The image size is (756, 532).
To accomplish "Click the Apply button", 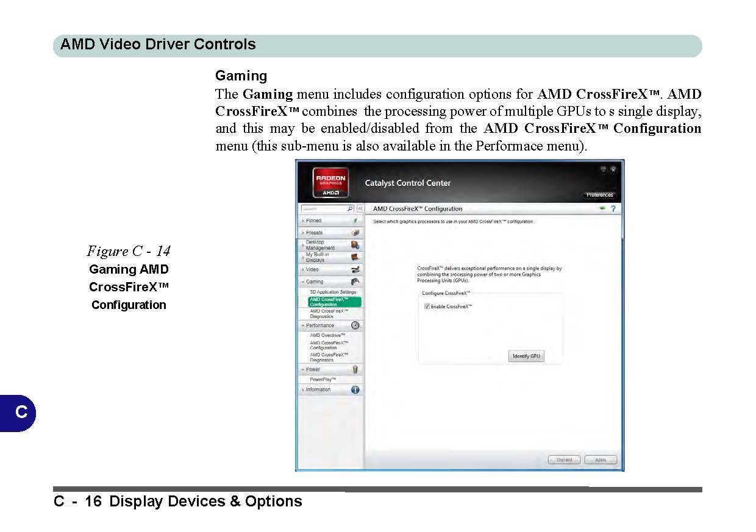I will pyautogui.click(x=601, y=459).
